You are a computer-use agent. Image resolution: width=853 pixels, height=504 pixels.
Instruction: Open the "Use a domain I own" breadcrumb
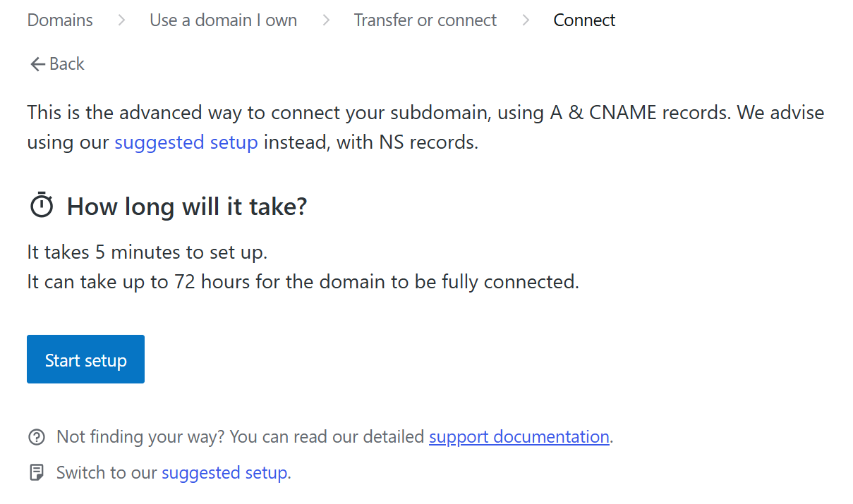pyautogui.click(x=223, y=20)
